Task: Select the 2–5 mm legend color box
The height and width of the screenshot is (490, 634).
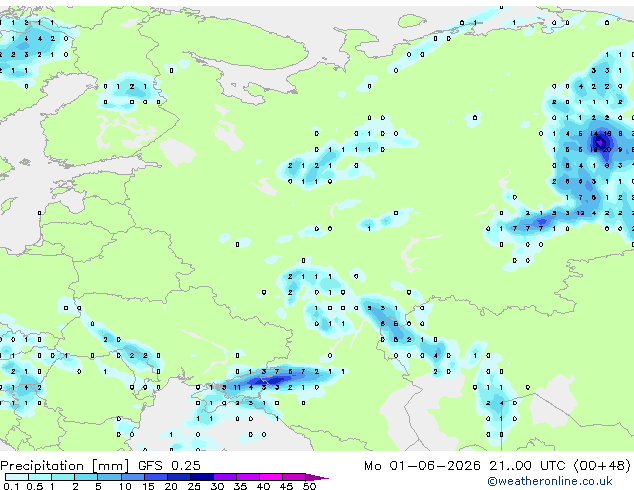Action: click(86, 477)
